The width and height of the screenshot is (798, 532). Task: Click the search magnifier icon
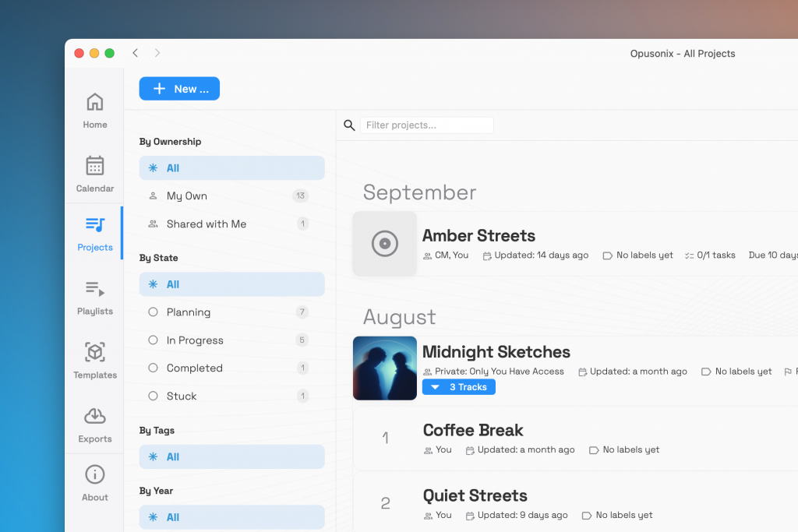tap(349, 125)
